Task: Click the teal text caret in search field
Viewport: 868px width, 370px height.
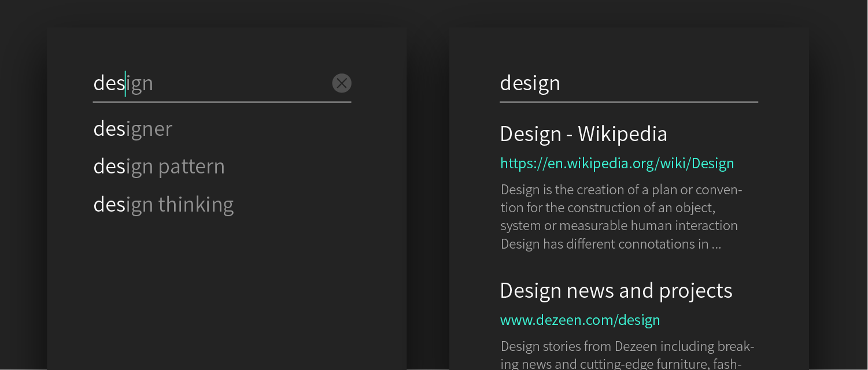Action: click(125, 83)
